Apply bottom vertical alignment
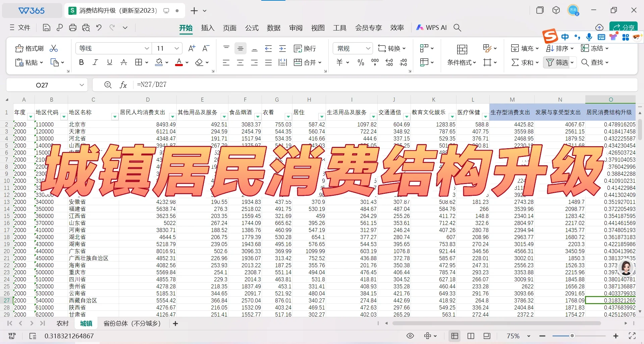This screenshot has height=344, width=644. point(255,48)
